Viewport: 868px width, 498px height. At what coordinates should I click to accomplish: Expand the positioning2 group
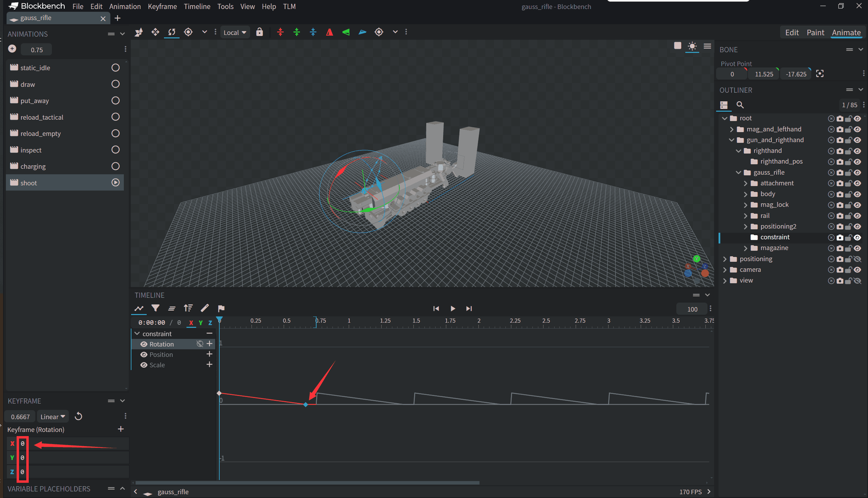point(746,227)
